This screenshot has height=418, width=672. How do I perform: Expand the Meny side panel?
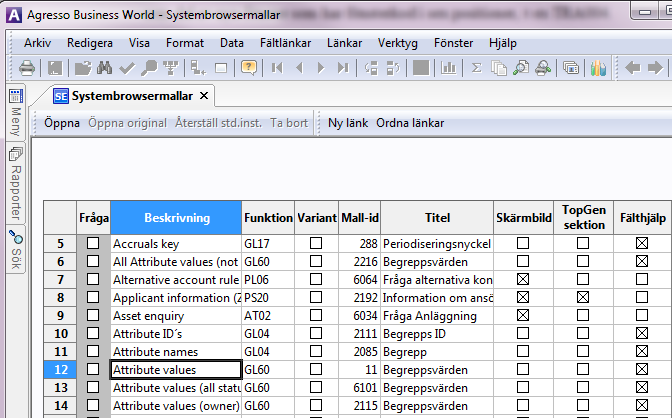click(16, 112)
